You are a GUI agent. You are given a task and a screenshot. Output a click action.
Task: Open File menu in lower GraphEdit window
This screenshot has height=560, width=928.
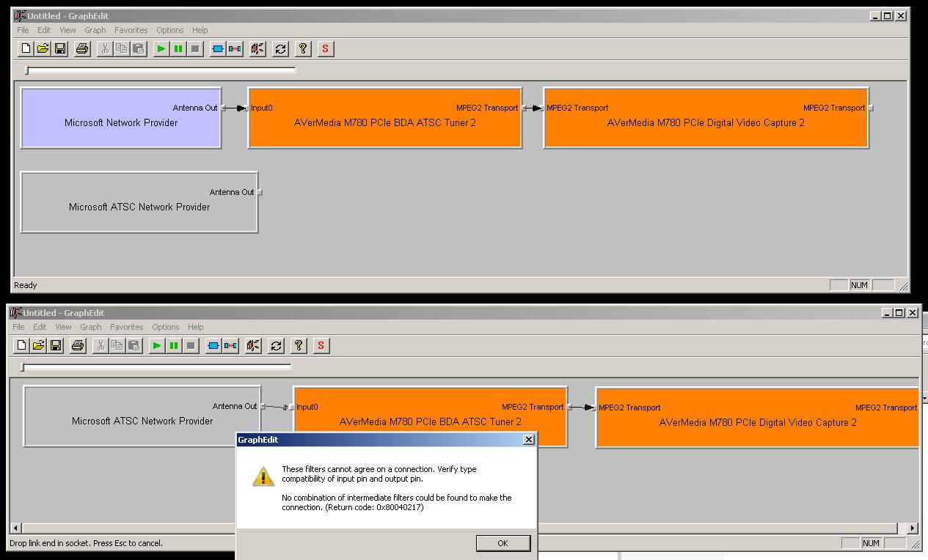click(x=18, y=327)
